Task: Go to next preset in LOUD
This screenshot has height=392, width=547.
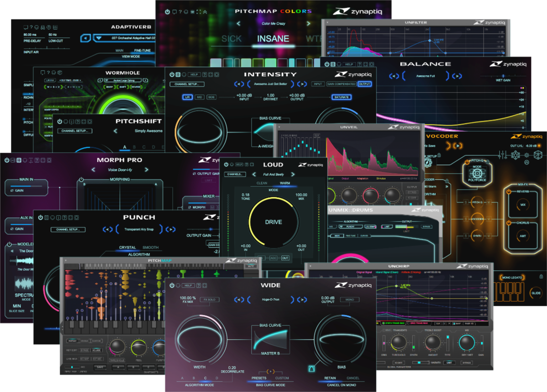Action: [x=293, y=174]
